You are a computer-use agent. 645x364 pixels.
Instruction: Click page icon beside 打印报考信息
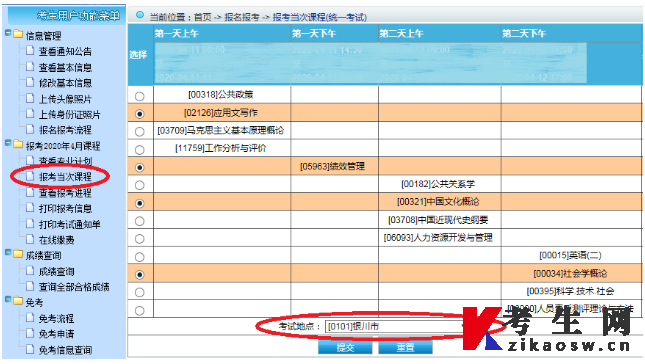(x=30, y=208)
